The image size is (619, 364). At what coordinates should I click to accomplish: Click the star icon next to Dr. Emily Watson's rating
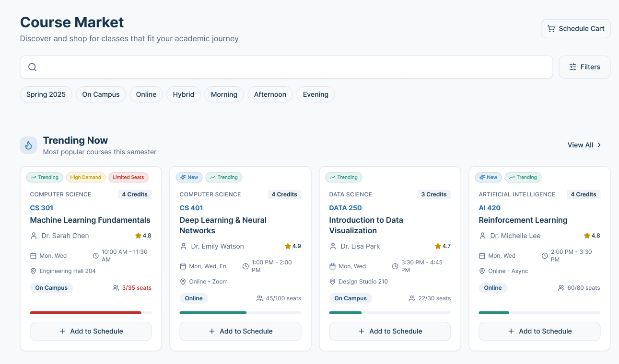coord(288,246)
